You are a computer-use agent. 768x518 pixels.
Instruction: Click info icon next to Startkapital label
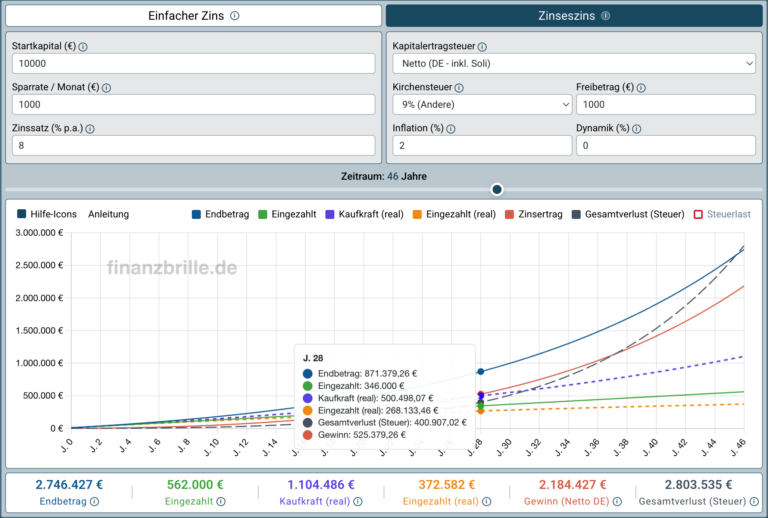(x=83, y=47)
